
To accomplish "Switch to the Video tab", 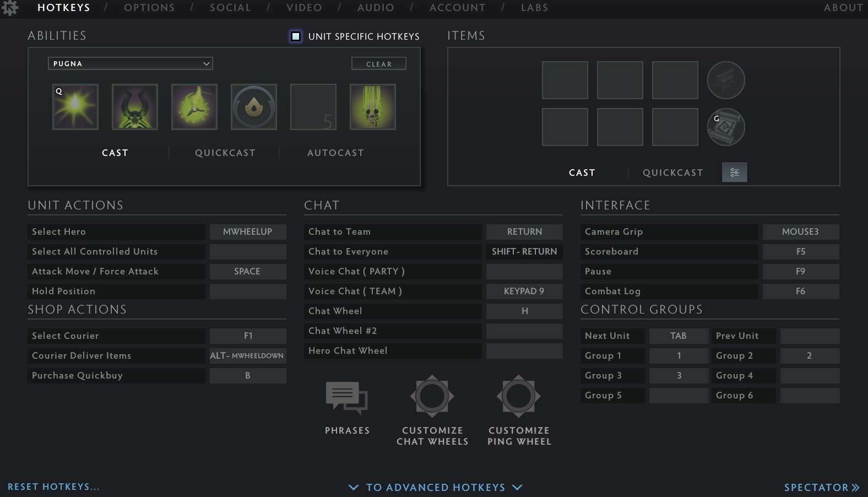I will (x=304, y=8).
